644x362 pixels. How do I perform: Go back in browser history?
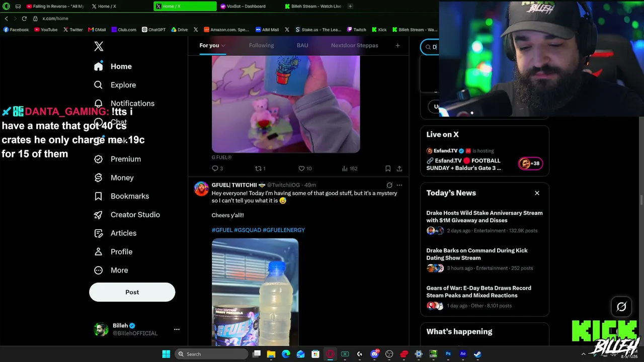tap(6, 19)
